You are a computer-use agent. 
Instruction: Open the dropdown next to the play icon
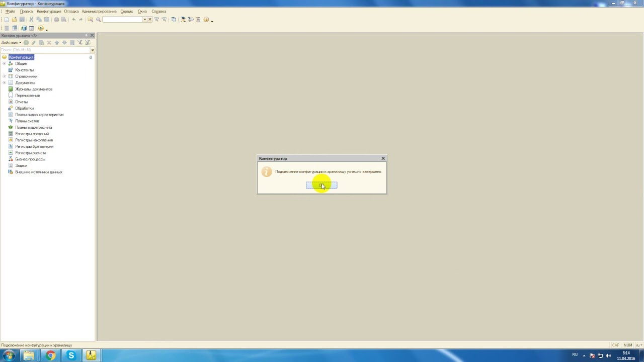46,29
